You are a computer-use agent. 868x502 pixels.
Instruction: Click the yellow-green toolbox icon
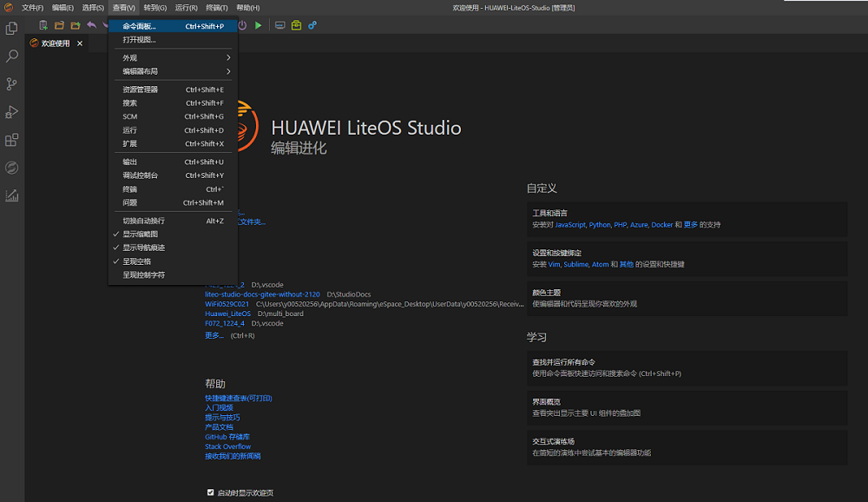(296, 25)
